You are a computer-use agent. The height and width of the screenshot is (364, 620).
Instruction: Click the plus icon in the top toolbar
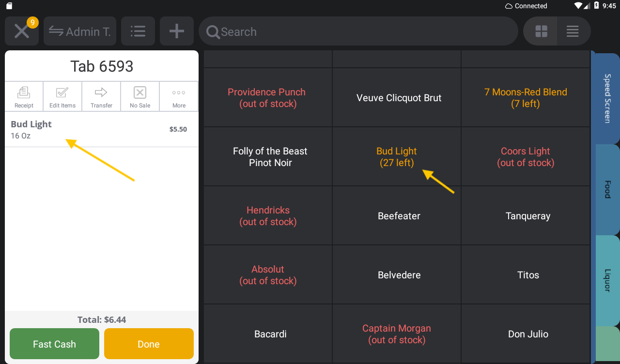coord(176,31)
